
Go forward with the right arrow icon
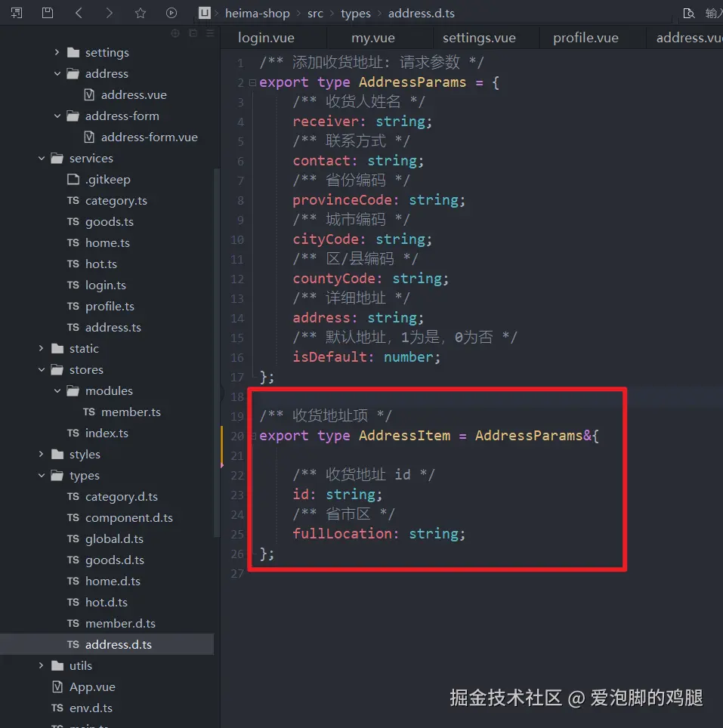click(x=109, y=13)
